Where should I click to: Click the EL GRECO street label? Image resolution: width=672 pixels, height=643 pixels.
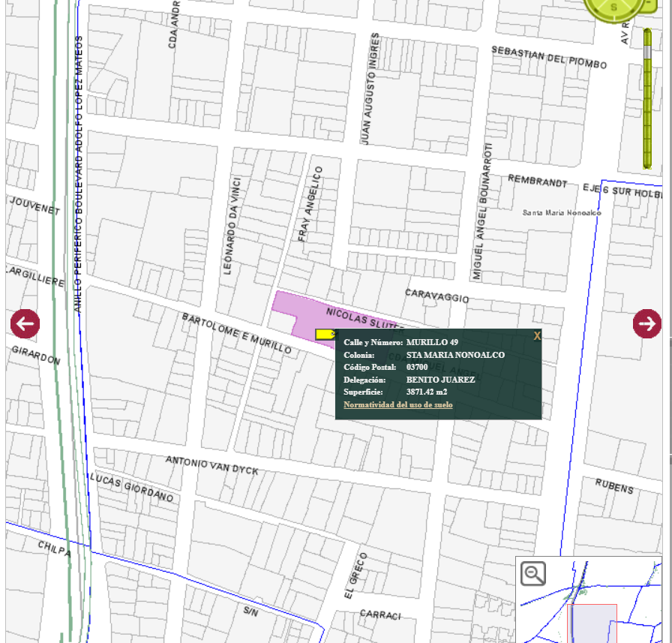tap(355, 575)
